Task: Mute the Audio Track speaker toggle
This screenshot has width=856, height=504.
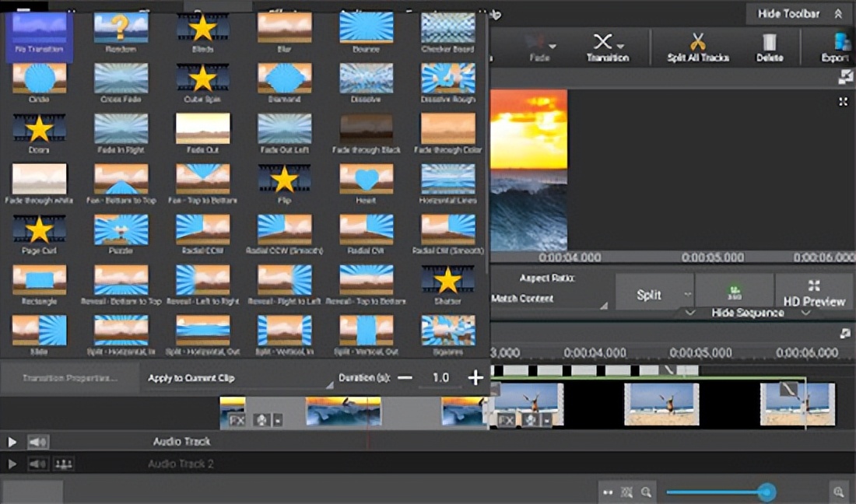Action: point(37,442)
